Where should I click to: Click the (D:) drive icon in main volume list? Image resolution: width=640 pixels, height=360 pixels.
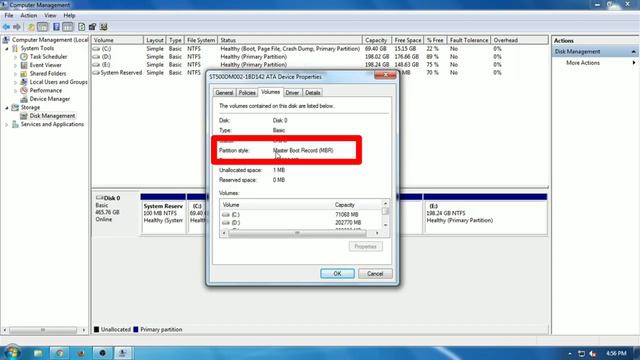[96, 57]
